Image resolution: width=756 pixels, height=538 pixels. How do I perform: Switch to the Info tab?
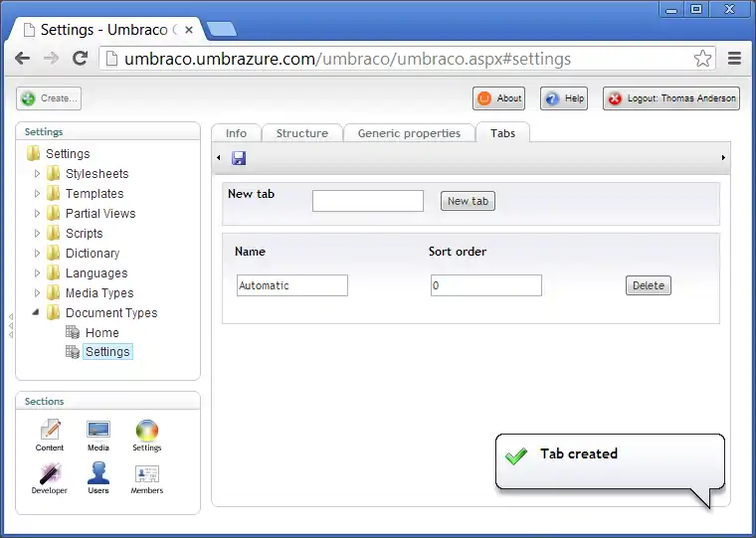click(x=237, y=133)
